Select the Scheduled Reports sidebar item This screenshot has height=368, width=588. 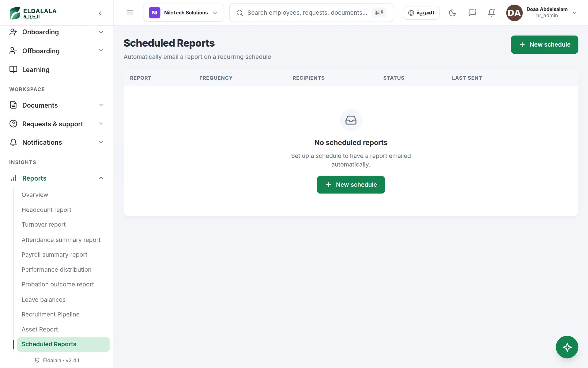click(63, 344)
